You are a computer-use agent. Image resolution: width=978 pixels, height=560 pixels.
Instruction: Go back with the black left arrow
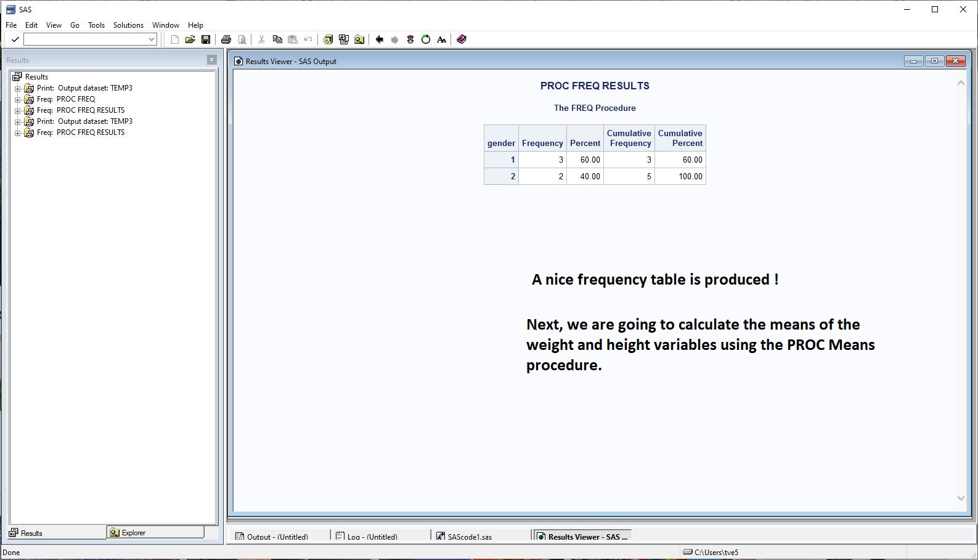click(x=380, y=39)
